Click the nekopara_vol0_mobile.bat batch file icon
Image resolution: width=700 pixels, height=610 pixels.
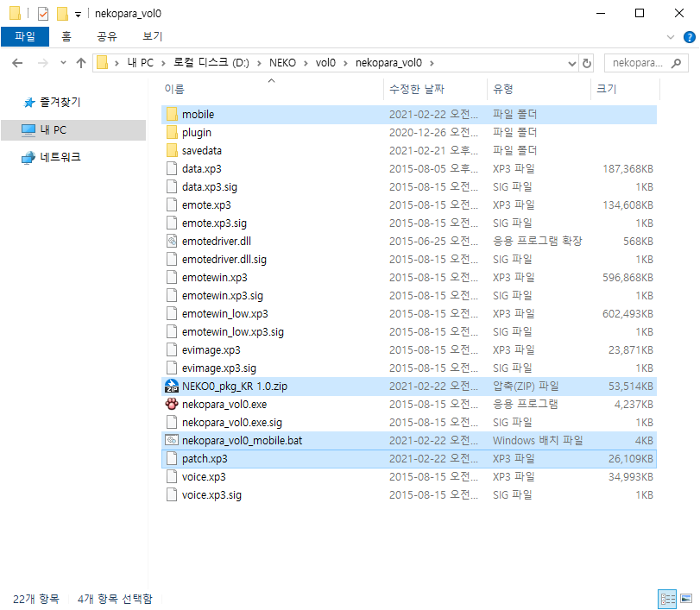pos(172,440)
